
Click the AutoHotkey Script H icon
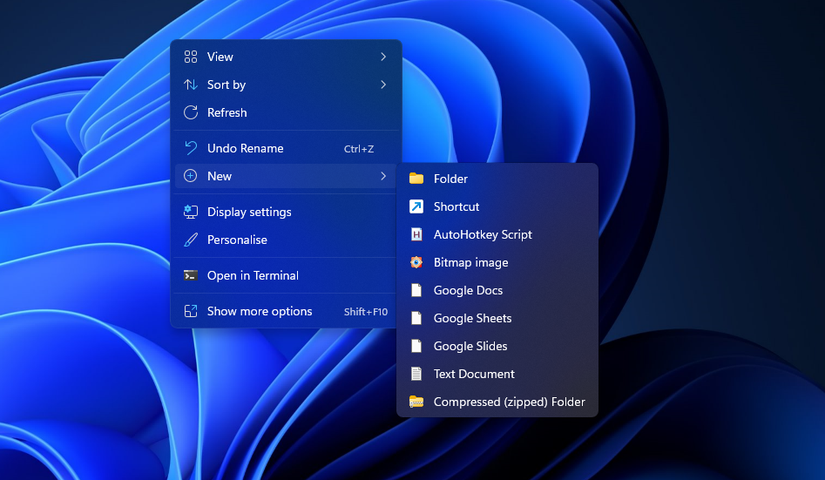click(x=416, y=234)
